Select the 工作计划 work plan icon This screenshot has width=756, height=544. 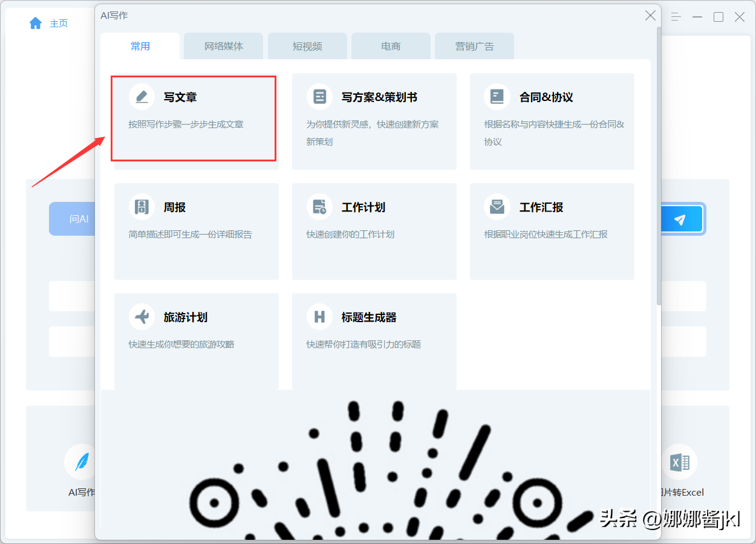319,206
